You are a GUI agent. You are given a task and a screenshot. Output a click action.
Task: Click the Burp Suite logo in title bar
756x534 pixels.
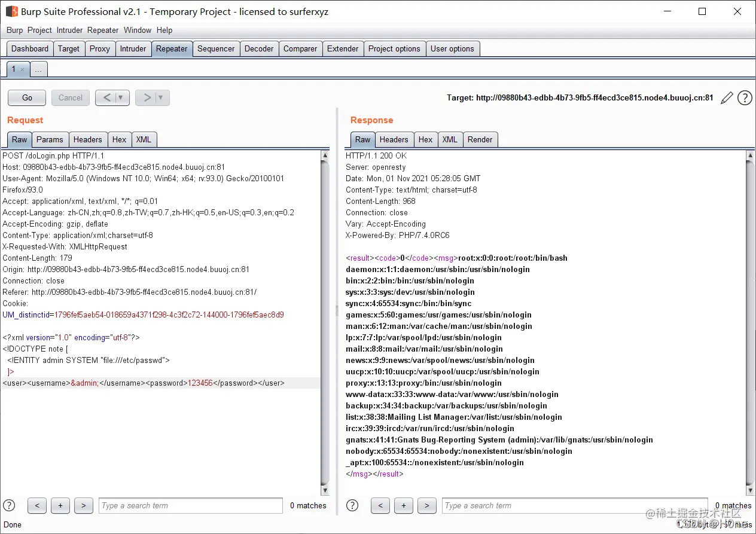[11, 11]
